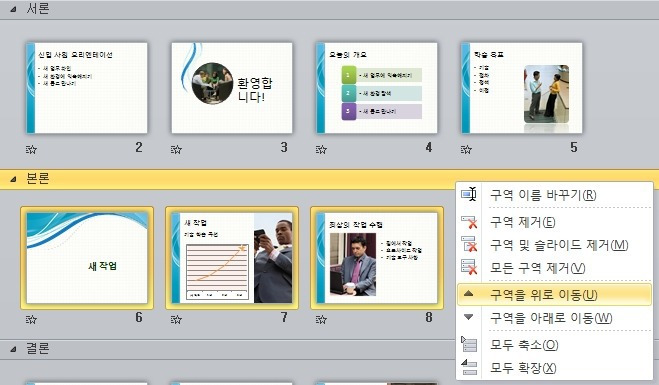The width and height of the screenshot is (659, 385).
Task: Click animation star icon under slide 5
Action: point(466,149)
